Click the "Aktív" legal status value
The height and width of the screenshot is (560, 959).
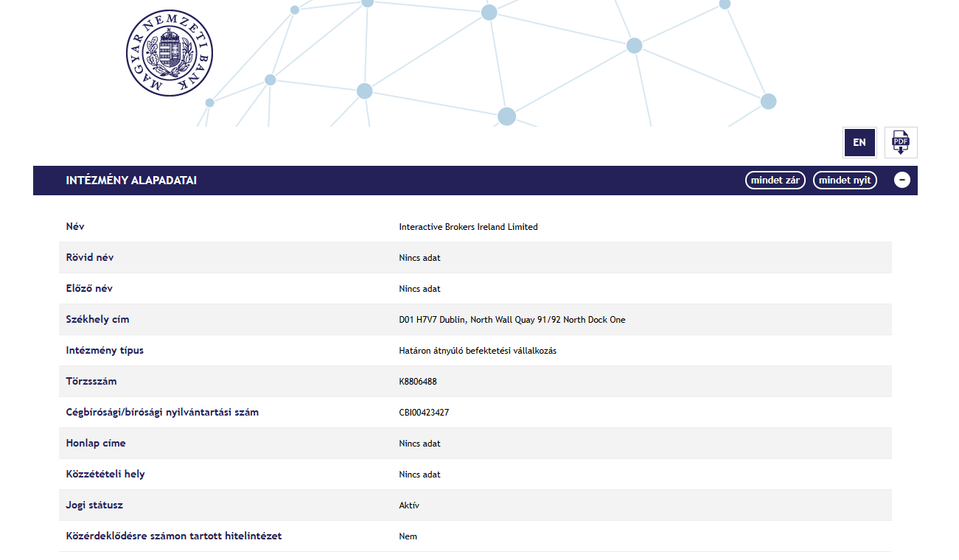[x=409, y=505]
